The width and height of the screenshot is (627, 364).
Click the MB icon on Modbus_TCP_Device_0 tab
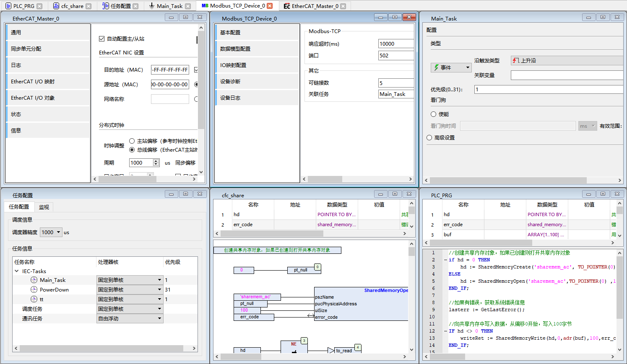click(x=205, y=6)
